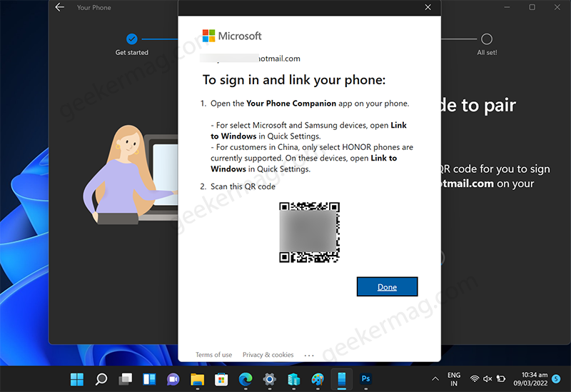Minimize the Your Phone window

pos(507,7)
